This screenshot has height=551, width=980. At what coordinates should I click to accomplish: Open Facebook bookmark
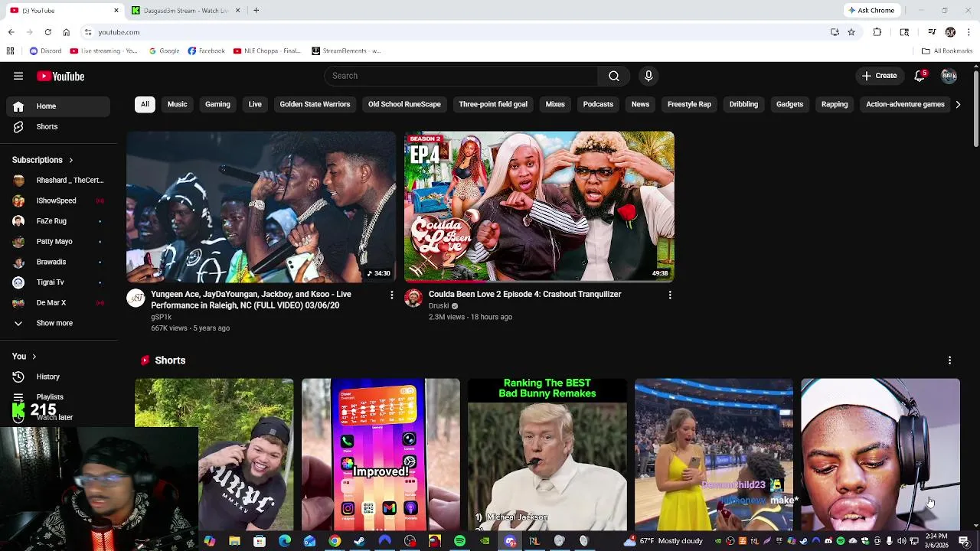[206, 51]
